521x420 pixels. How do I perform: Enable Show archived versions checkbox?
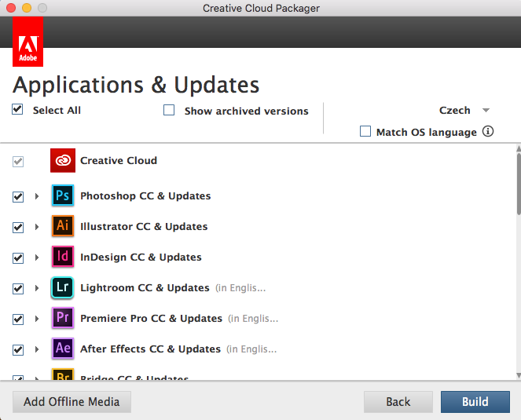point(169,110)
